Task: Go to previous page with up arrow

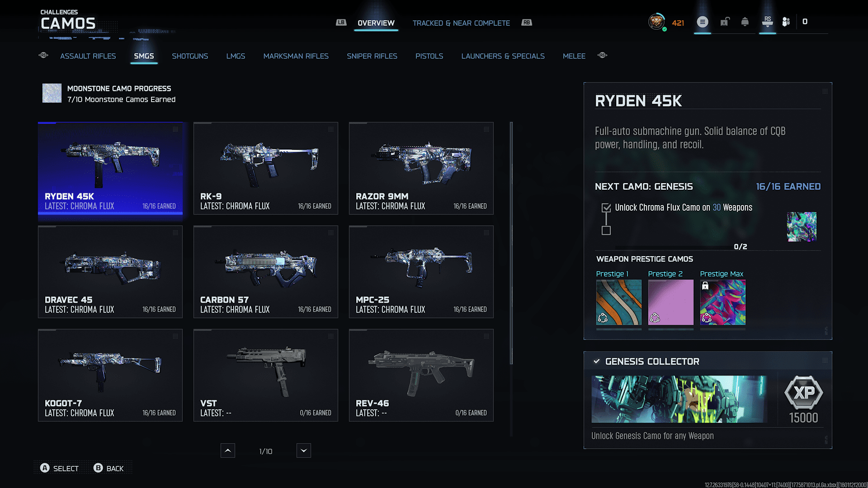Action: pos(228,450)
